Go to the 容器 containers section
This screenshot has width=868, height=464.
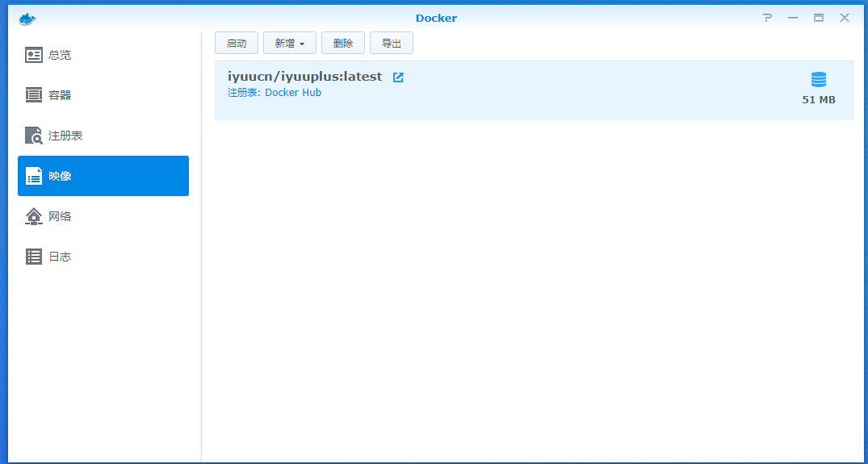[103, 95]
